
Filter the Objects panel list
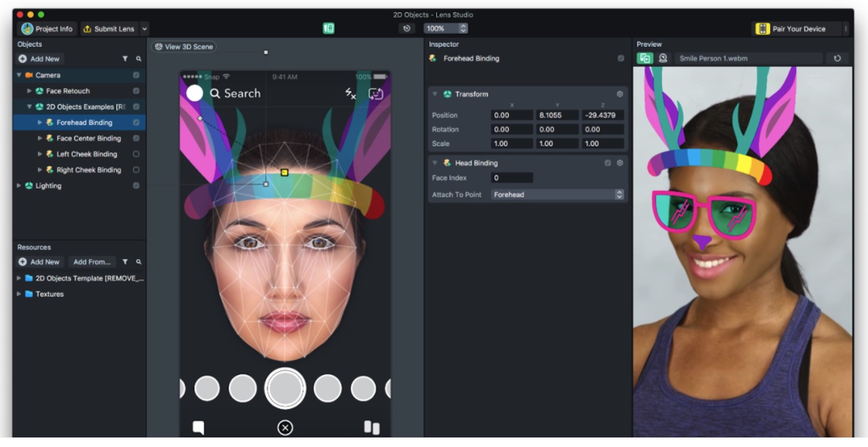pos(125,59)
